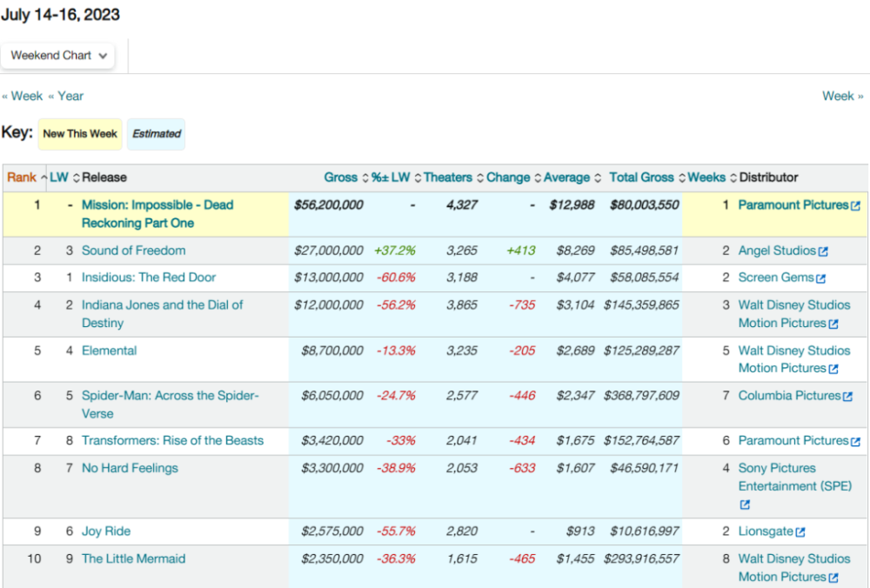Screen dimensions: 870x588
Task: Sort by Average column header
Action: [566, 177]
